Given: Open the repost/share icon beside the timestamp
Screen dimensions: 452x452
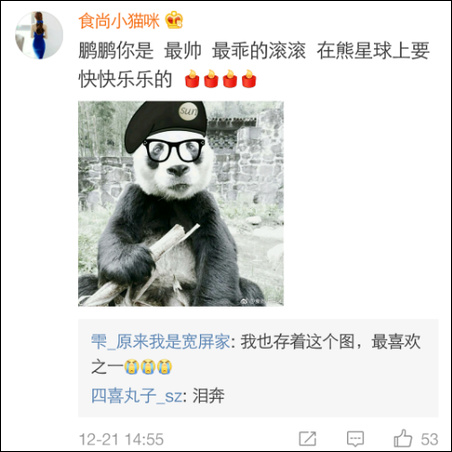Looking at the screenshot, I should click(x=307, y=438).
